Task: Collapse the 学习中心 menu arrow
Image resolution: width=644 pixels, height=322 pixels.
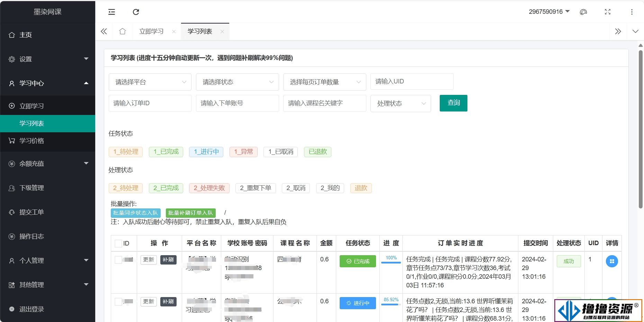Action: [86, 83]
